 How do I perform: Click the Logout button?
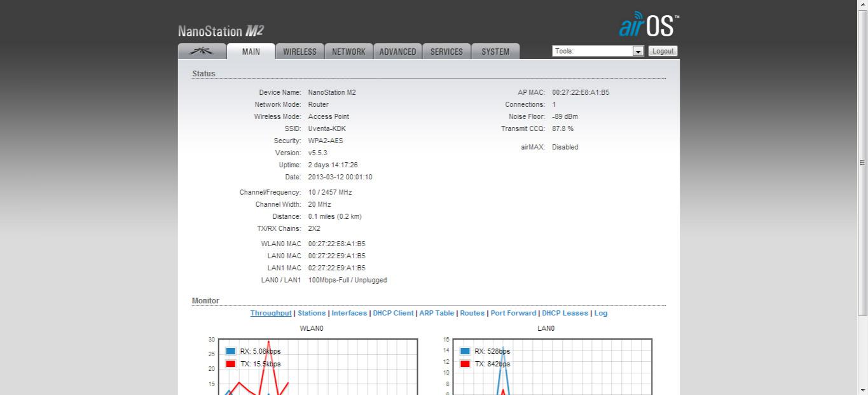pyautogui.click(x=663, y=51)
